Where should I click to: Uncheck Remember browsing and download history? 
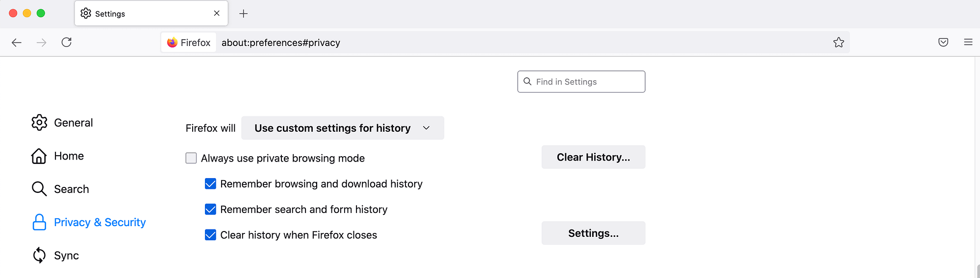(x=210, y=184)
